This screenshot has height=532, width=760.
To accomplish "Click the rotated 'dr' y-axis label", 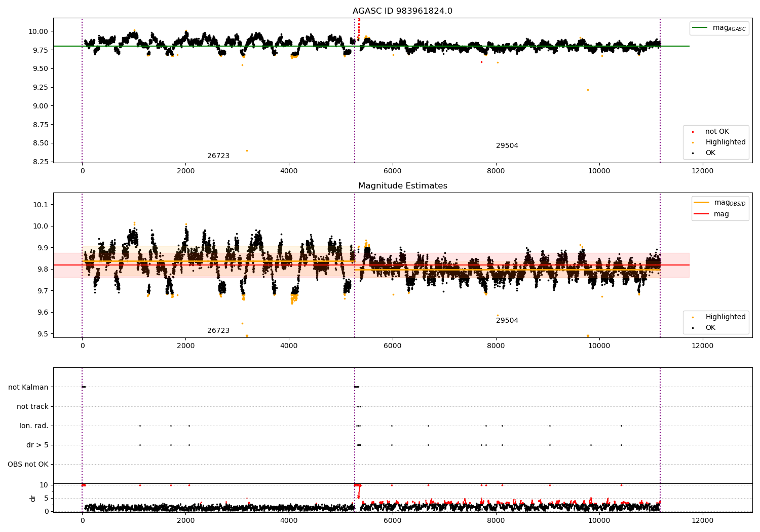I will click(33, 498).
